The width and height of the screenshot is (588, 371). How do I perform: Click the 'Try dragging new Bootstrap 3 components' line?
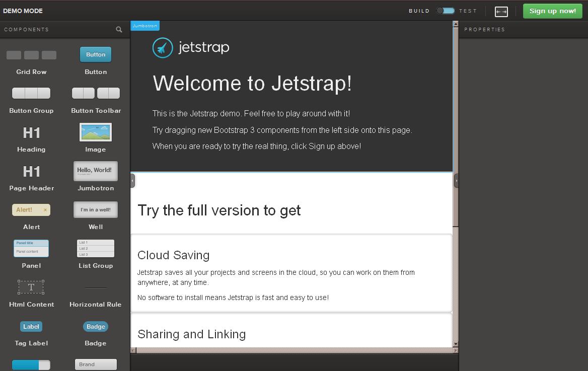pos(282,130)
